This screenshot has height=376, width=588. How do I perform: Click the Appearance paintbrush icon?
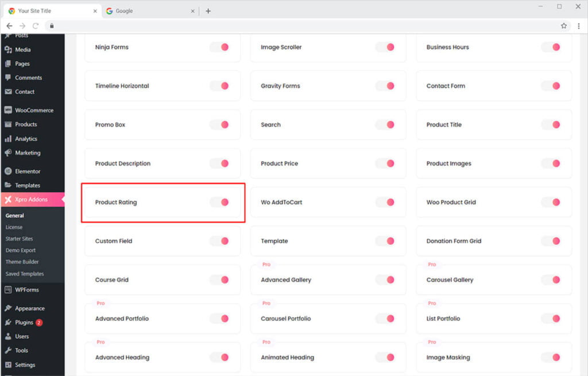8,308
